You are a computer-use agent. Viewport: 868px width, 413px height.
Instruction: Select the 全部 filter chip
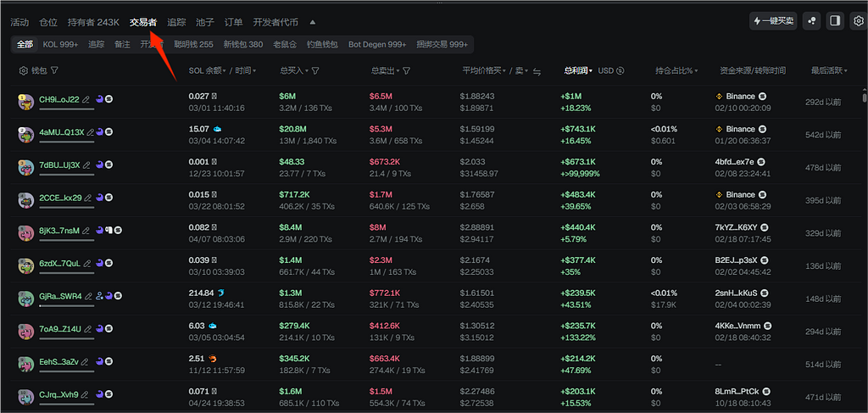(x=25, y=44)
